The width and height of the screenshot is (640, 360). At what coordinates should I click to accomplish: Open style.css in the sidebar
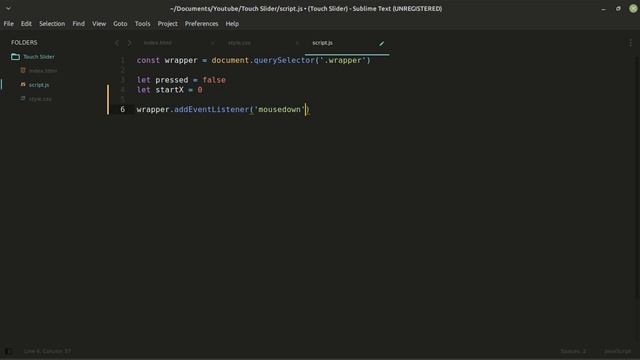(40, 99)
